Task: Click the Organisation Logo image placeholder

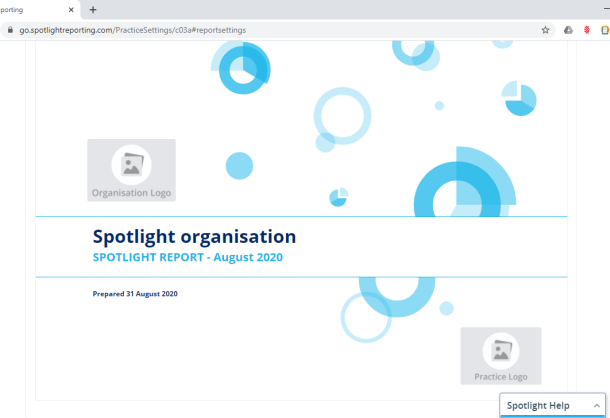Action: point(131,170)
